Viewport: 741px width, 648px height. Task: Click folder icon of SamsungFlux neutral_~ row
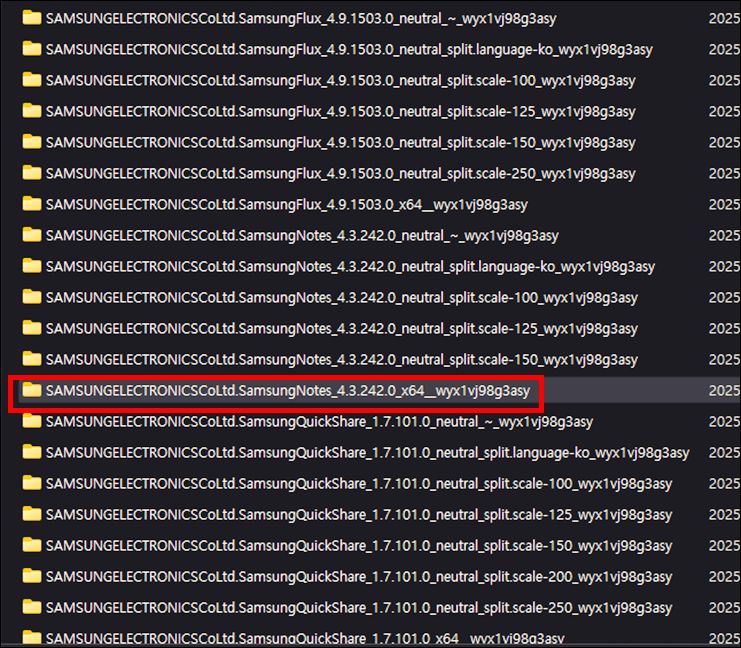click(x=32, y=18)
